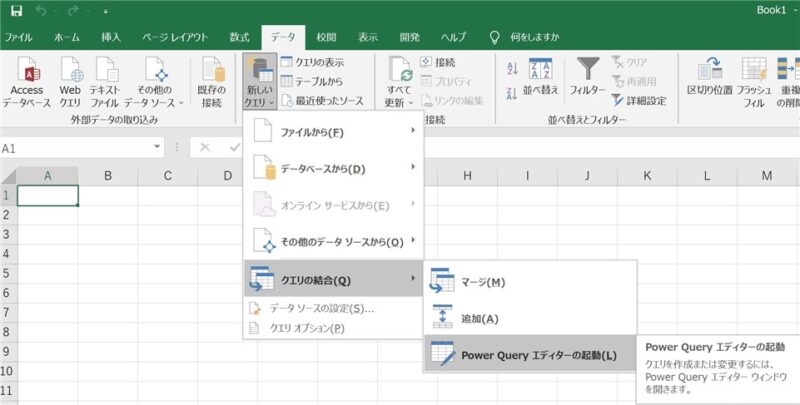Open the Name Box dropdown arrow
This screenshot has height=405, width=800.
pos(157,147)
